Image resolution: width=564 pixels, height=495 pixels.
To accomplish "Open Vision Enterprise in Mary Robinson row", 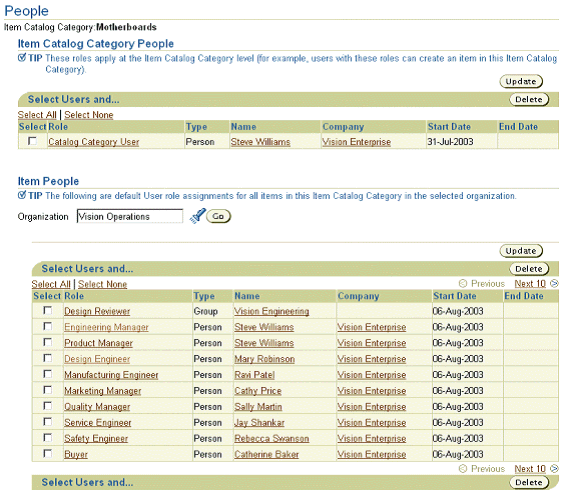I will pos(372,359).
